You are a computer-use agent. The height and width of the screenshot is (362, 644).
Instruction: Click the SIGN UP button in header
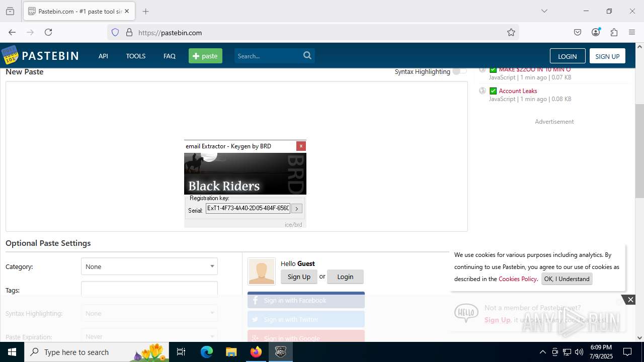[x=607, y=56]
